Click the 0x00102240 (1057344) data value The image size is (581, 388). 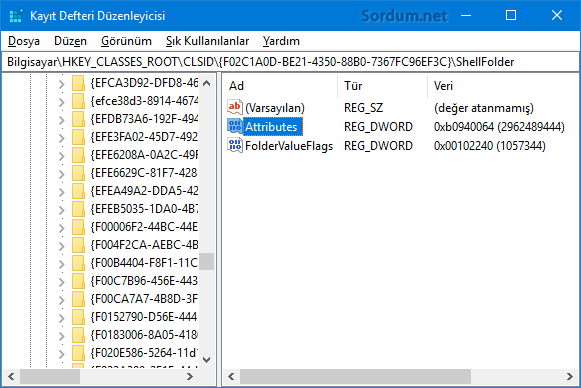pyautogui.click(x=489, y=146)
